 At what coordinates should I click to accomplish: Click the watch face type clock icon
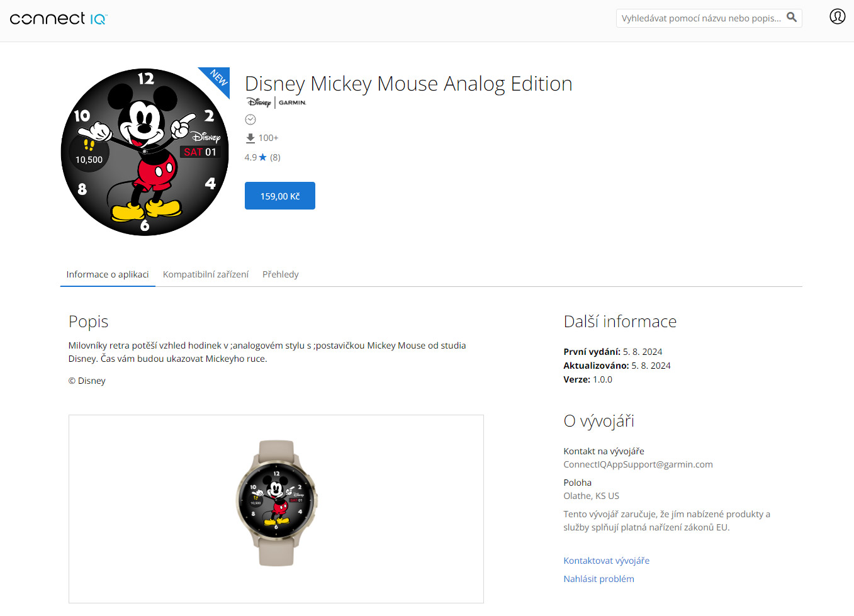point(250,120)
